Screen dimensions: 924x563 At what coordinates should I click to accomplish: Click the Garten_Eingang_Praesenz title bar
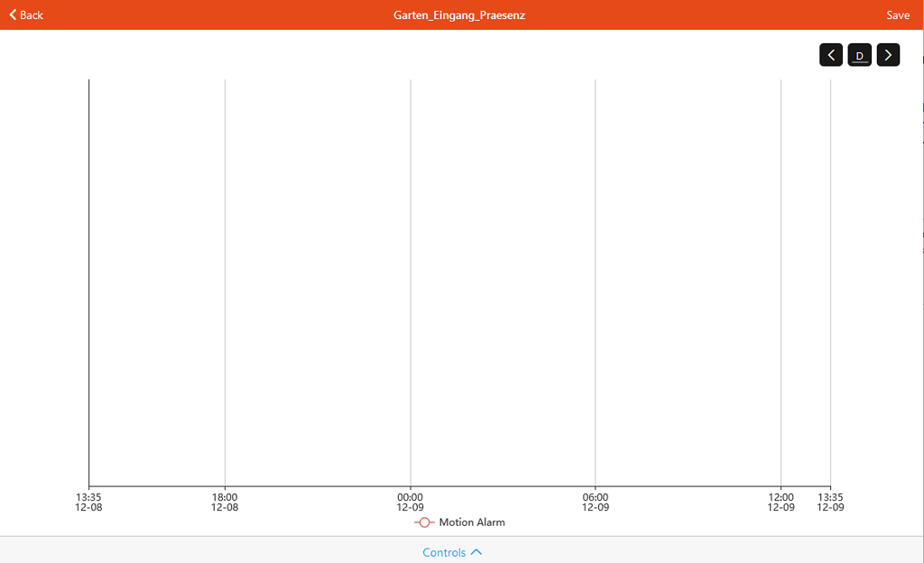(458, 14)
